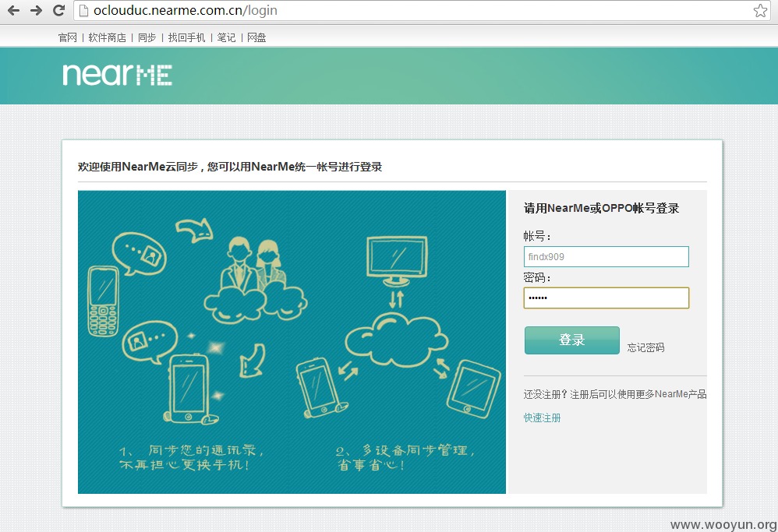Click the 快速注册 quick register link
This screenshot has height=532, width=778.
(543, 418)
